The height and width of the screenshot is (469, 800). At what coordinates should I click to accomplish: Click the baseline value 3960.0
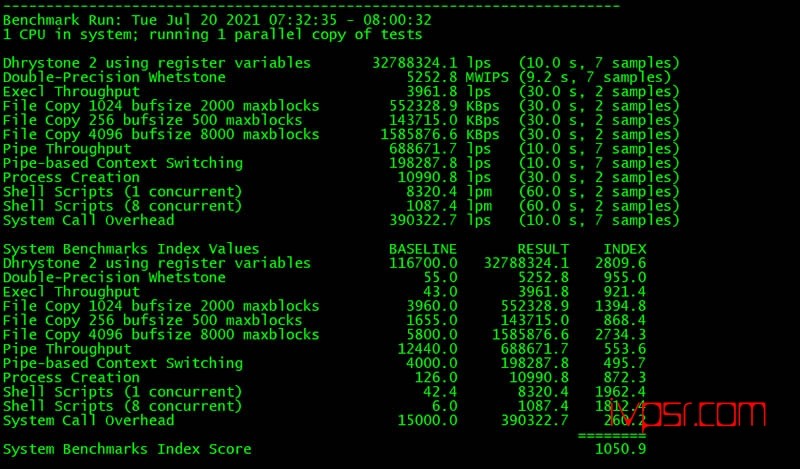[432, 306]
